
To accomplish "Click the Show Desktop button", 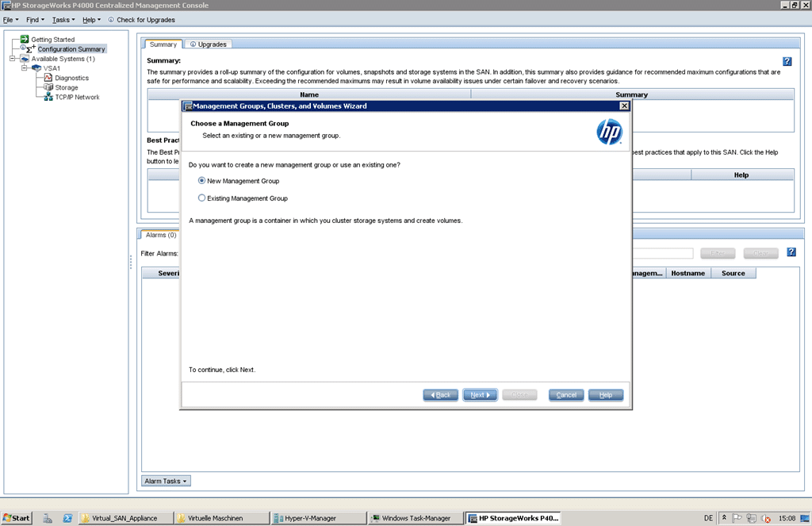I will tap(806, 518).
